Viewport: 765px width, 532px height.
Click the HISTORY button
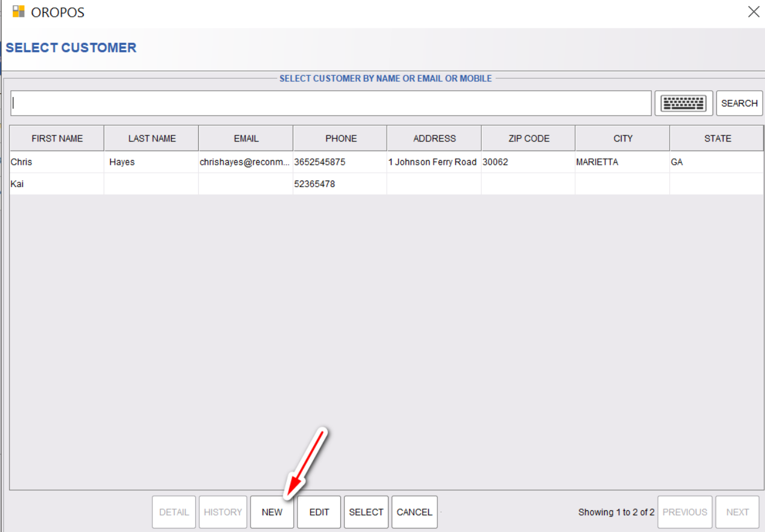pos(223,512)
